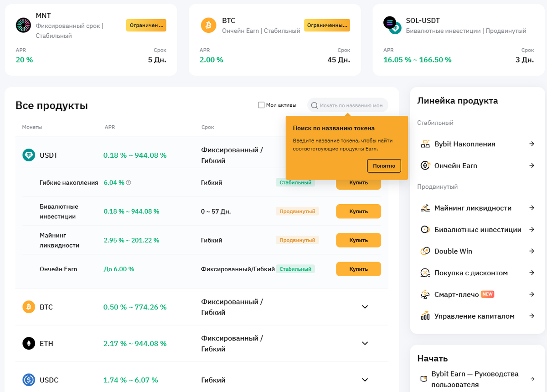This screenshot has height=392, width=547.
Task: Click the info icon next to 6.04 %
Action: 129,182
